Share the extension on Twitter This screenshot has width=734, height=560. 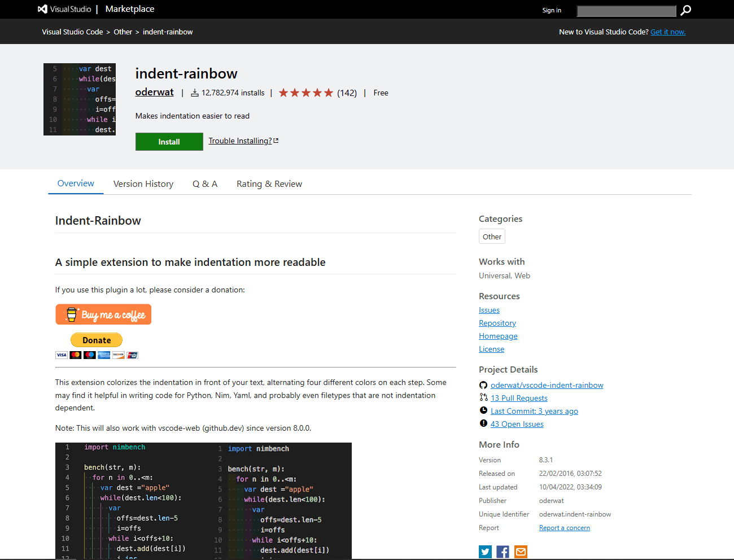click(486, 552)
